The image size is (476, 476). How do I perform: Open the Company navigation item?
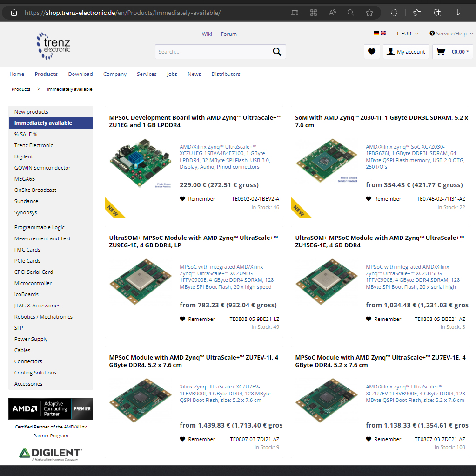tap(115, 74)
